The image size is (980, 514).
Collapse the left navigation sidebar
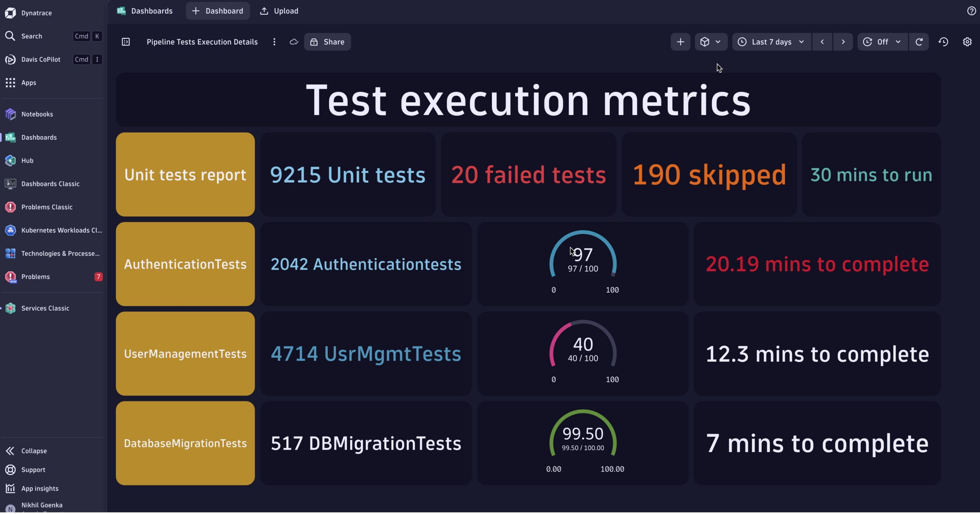[x=34, y=452]
